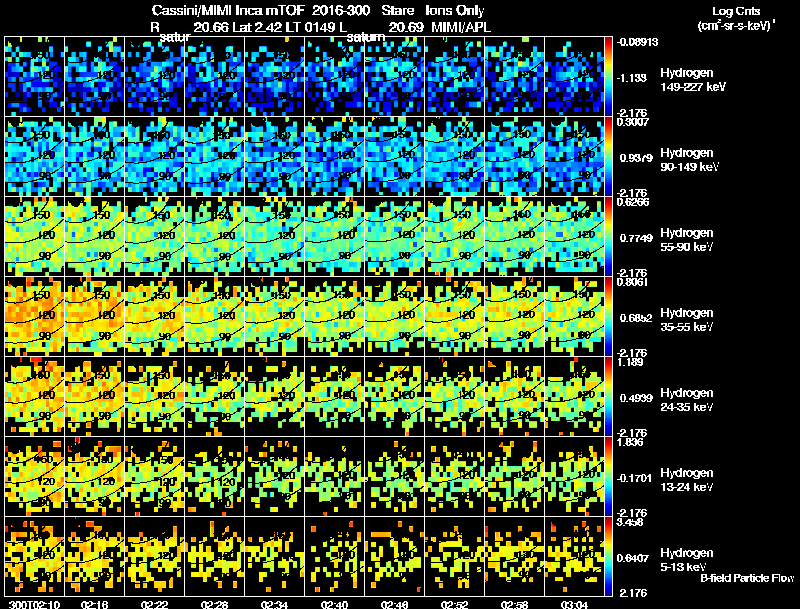Click the Hydrogen 35-55 keV row label
Screen dimensions: 800x609
687,320
